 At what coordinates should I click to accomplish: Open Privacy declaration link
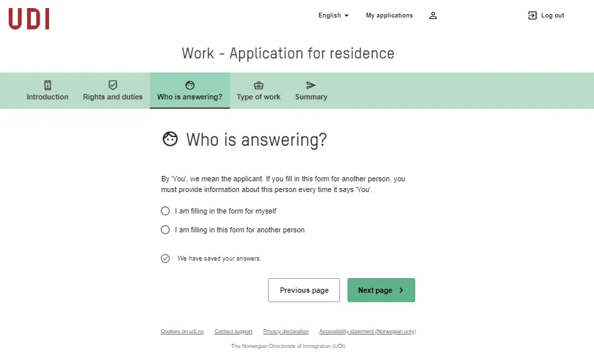(286, 331)
